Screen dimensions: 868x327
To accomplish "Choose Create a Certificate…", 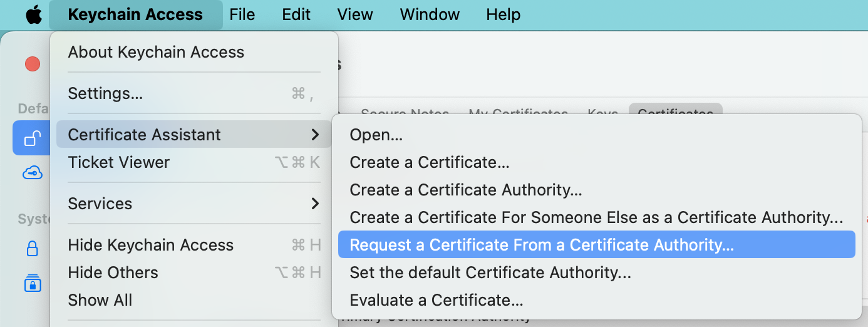I will (x=429, y=162).
